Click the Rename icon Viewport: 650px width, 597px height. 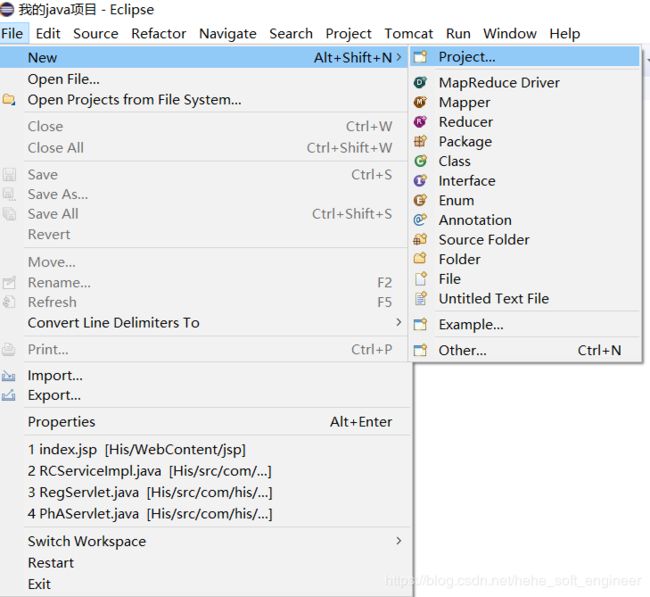[9, 282]
